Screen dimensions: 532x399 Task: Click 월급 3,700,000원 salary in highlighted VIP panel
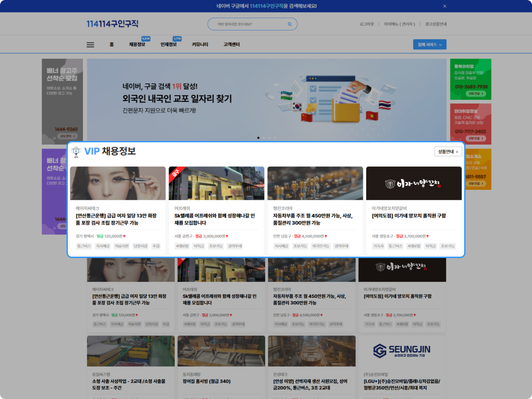413,236
